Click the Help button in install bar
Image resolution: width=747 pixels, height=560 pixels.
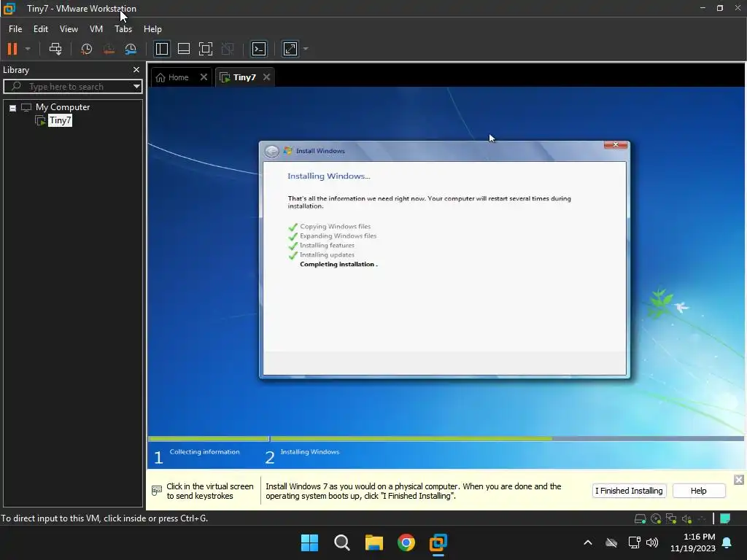698,491
